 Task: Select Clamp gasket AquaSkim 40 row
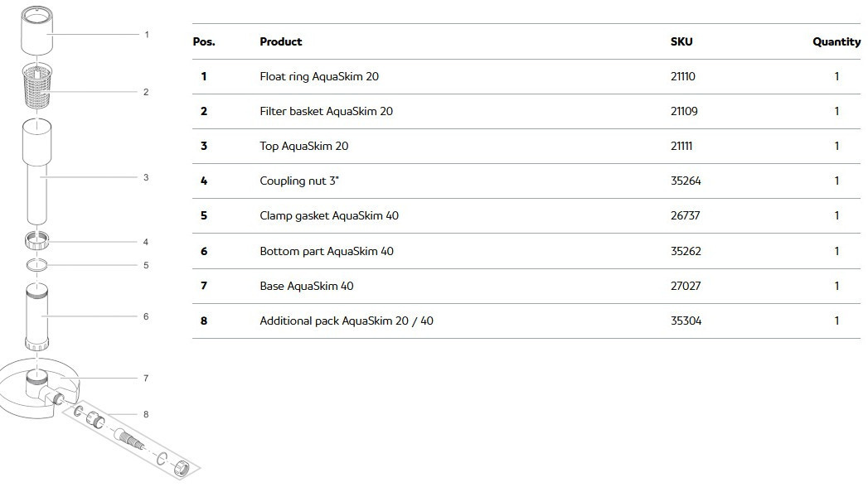tap(329, 215)
